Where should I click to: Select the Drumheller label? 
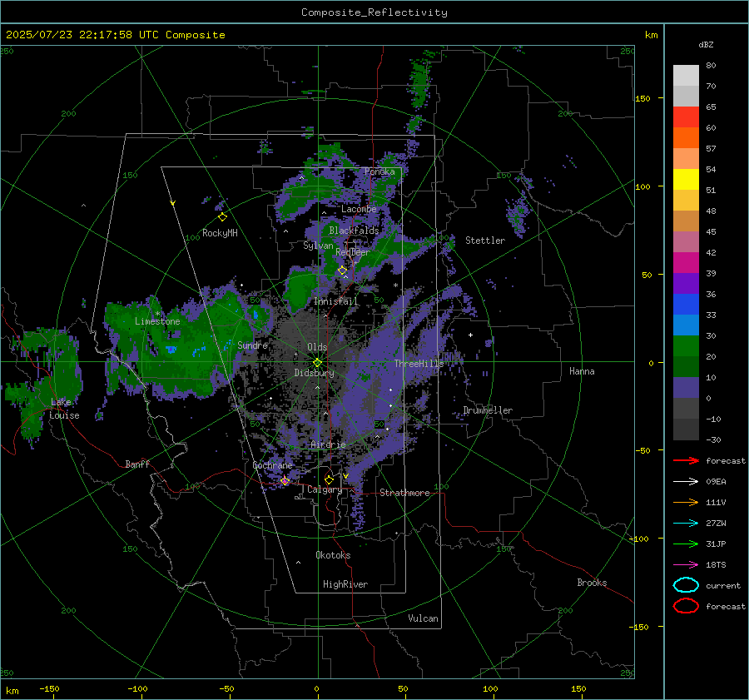pos(488,410)
